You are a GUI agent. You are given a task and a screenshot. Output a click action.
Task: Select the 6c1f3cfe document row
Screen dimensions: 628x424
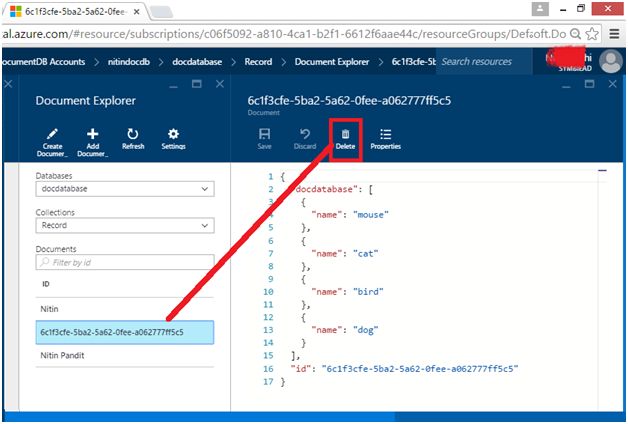(x=125, y=332)
